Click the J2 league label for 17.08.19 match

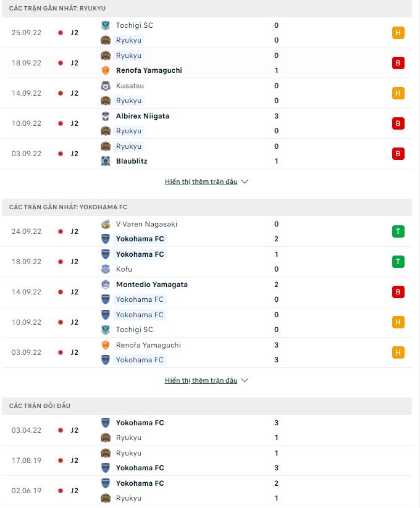coord(74,460)
